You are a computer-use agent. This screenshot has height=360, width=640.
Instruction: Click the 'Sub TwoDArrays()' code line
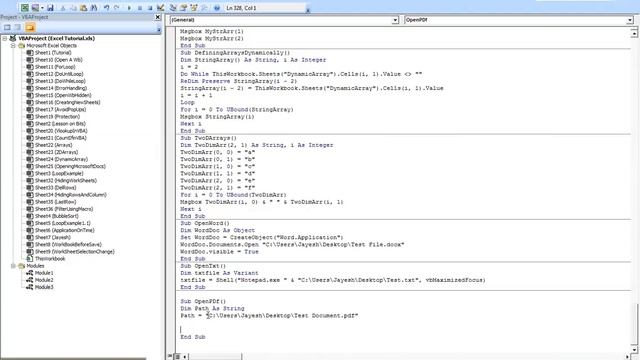(209, 138)
